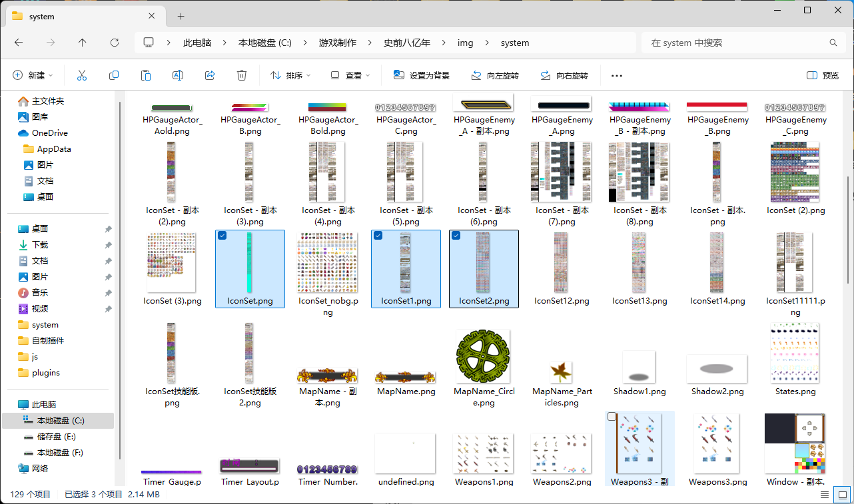Screen dimensions: 854x504
Task: Switch to large thumbnails view icon in status bar
Action: tap(843, 495)
